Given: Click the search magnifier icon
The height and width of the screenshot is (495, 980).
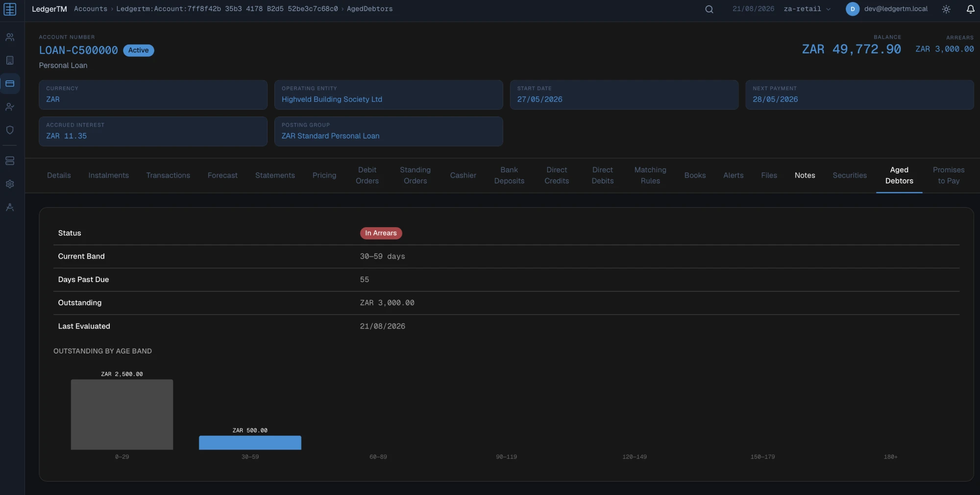Looking at the screenshot, I should [x=709, y=9].
